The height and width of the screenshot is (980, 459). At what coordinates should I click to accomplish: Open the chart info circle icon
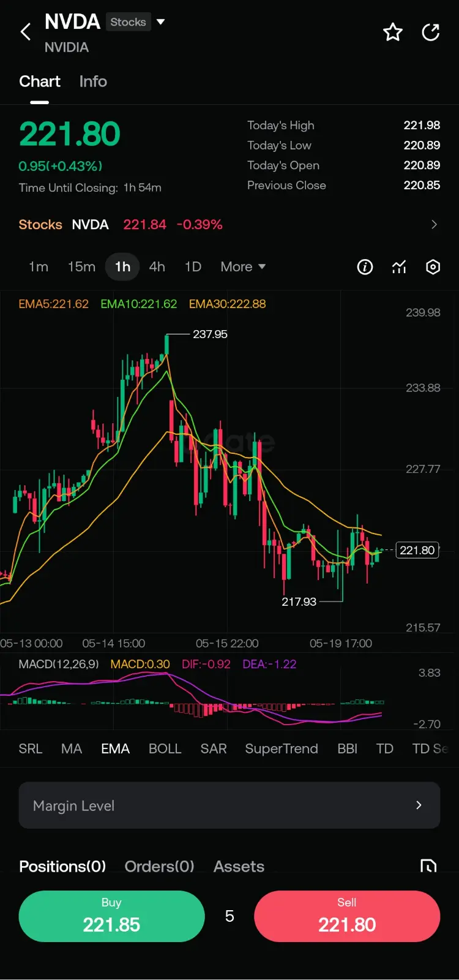365,267
